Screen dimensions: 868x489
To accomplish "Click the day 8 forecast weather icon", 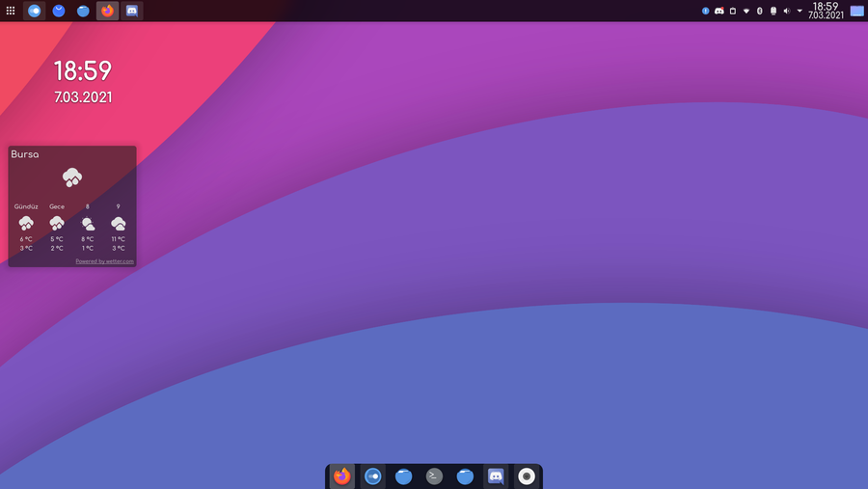I will point(88,224).
